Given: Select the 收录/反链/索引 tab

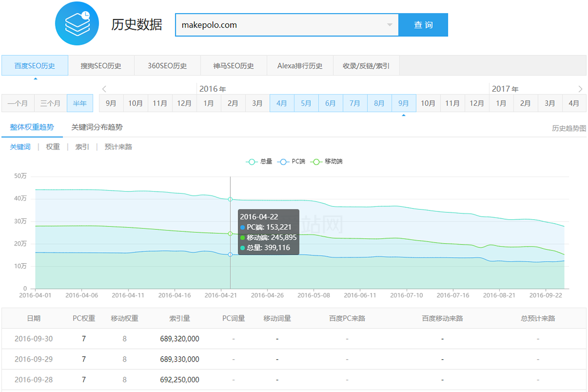Looking at the screenshot, I should click(366, 66).
